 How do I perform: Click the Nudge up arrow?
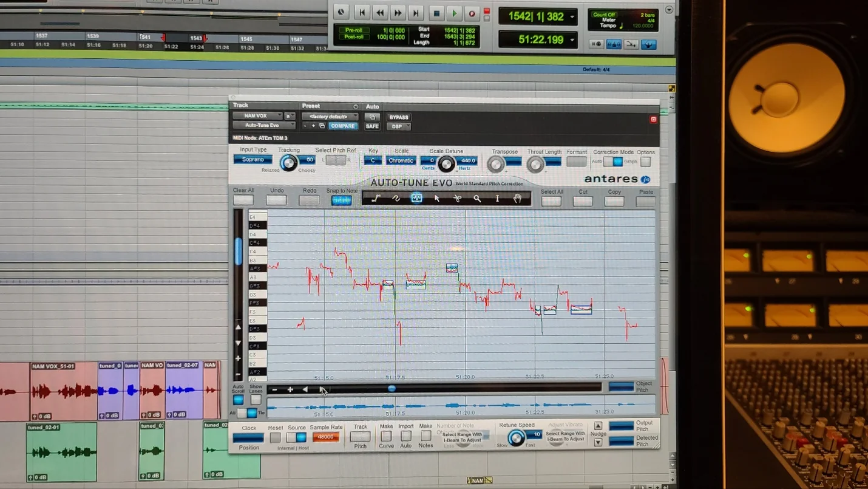coord(598,426)
